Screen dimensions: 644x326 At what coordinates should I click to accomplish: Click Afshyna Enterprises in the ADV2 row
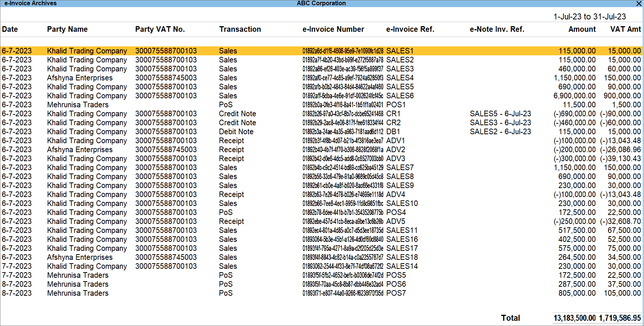(x=80, y=150)
